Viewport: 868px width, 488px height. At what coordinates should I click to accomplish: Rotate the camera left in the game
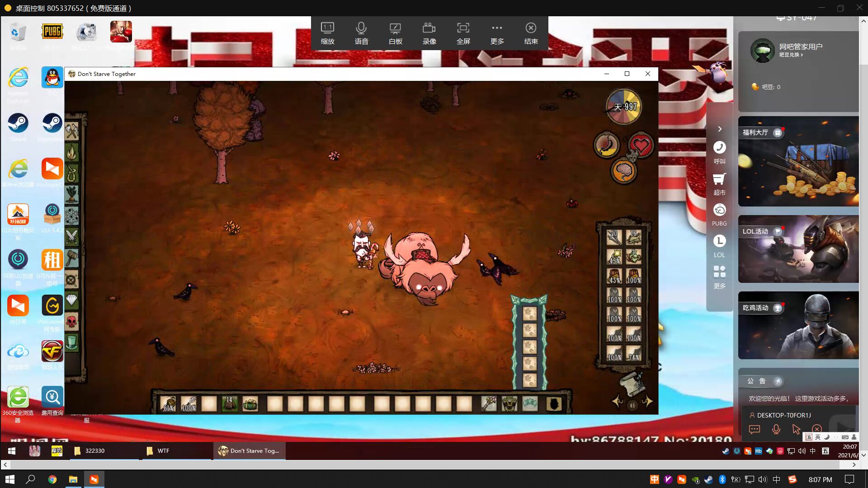pos(617,401)
